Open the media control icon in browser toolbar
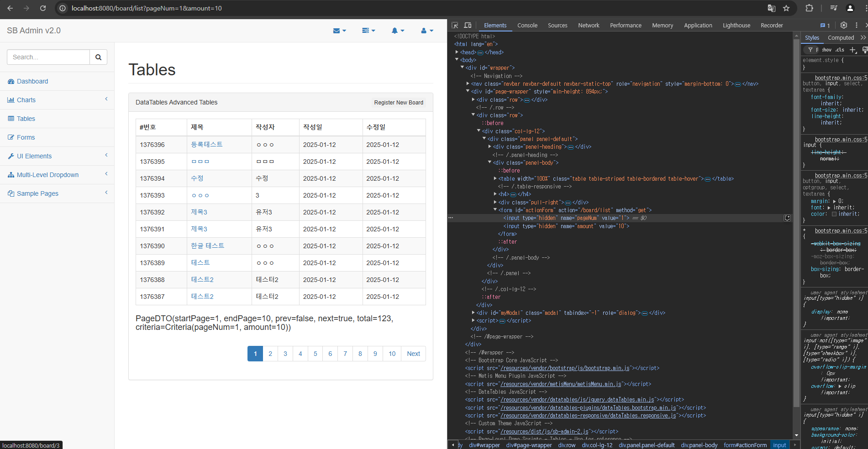 coord(834,8)
